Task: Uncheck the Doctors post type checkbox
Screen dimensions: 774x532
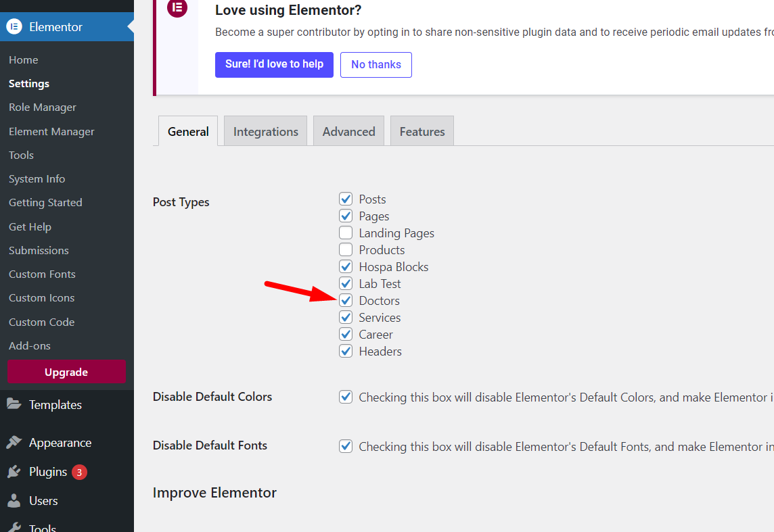Action: tap(346, 301)
